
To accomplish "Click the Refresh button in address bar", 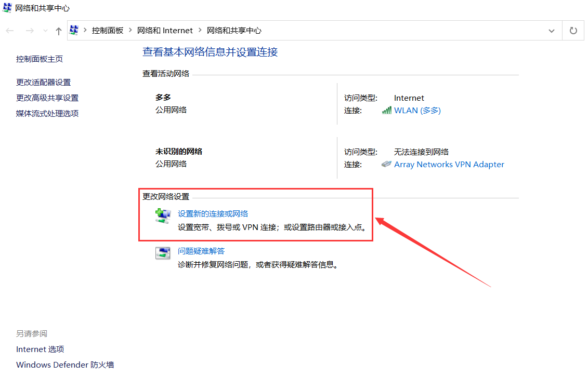I will 573,31.
